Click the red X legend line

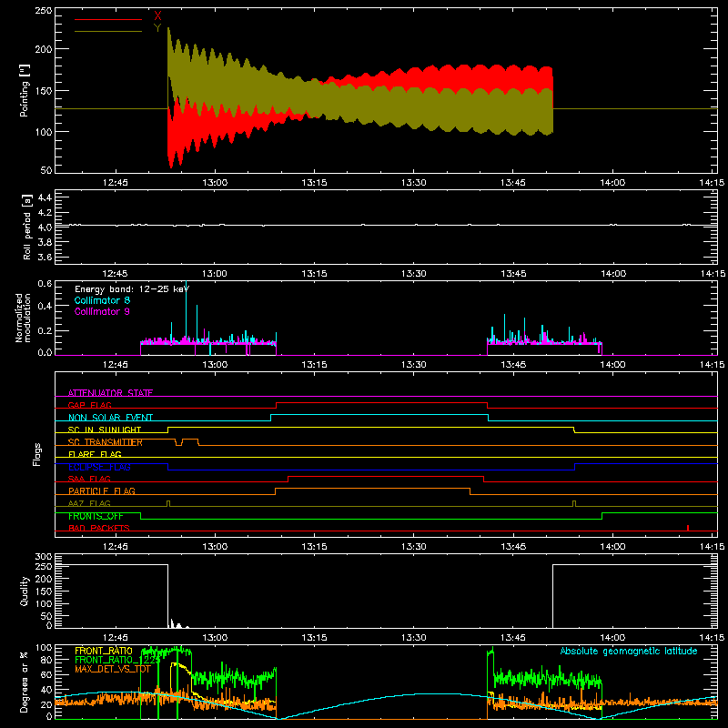(x=108, y=19)
